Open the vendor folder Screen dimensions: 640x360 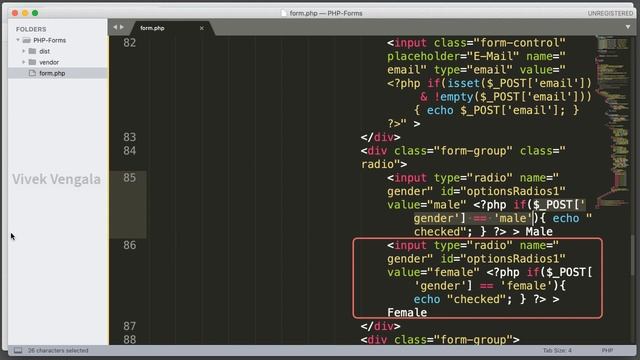point(49,62)
